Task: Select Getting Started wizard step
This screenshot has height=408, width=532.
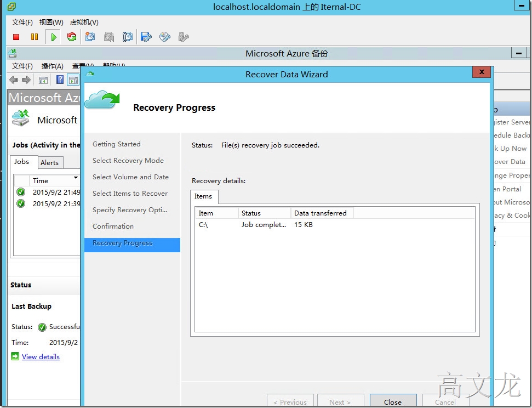Action: tap(116, 144)
